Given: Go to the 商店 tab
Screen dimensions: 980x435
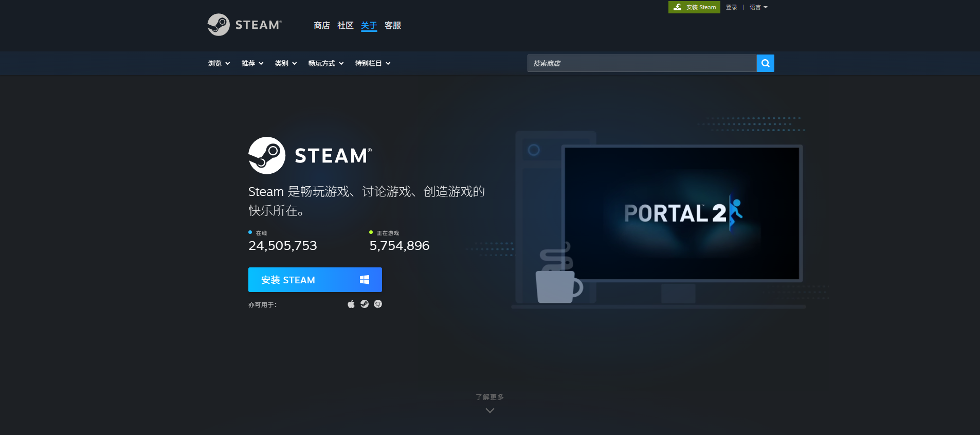Looking at the screenshot, I should tap(322, 25).
